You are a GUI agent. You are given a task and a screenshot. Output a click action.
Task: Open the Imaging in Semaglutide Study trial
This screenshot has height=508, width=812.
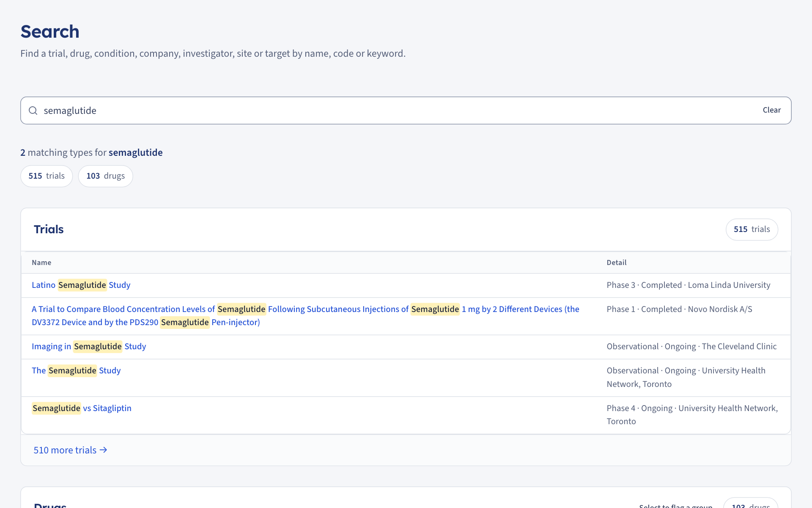click(89, 347)
